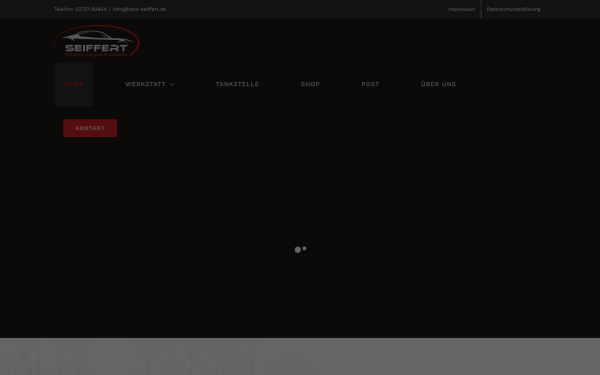Screen dimensions: 600x375
Task: Go to the TANKSTELLE page
Action: (x=237, y=84)
